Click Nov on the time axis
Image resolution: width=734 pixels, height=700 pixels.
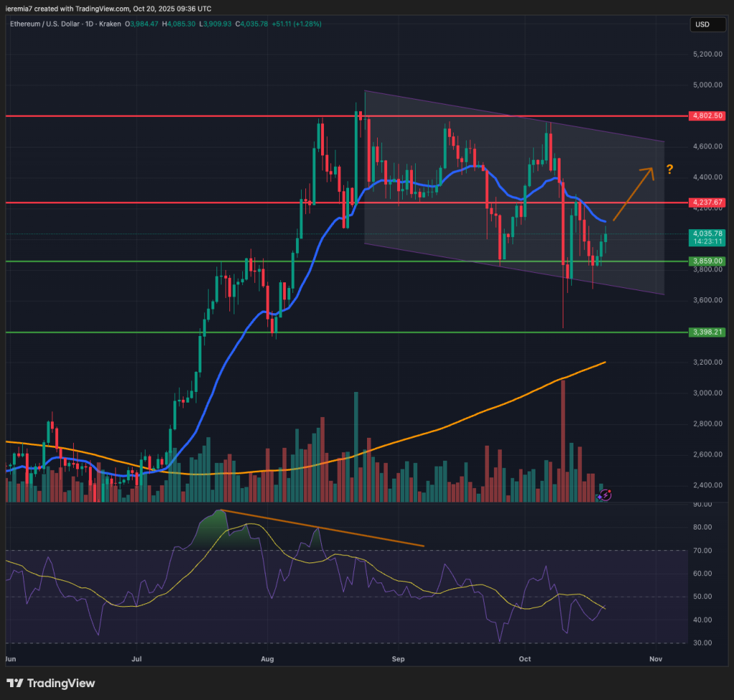654,657
